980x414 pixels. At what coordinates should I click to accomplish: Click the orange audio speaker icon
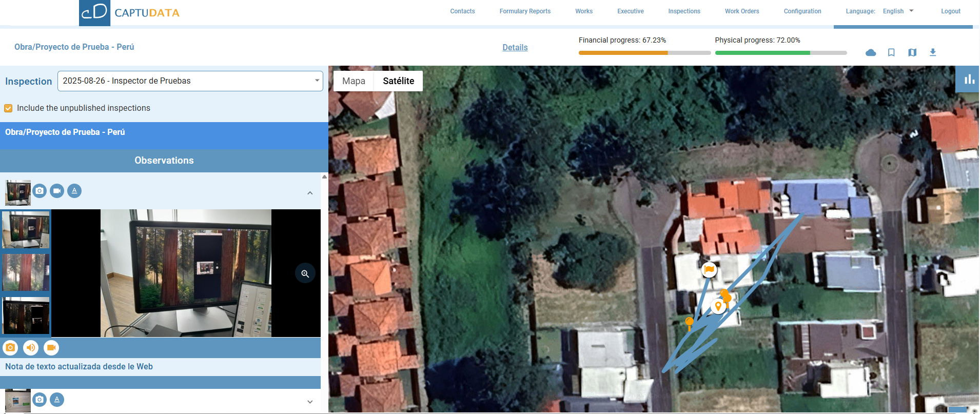[x=31, y=348]
